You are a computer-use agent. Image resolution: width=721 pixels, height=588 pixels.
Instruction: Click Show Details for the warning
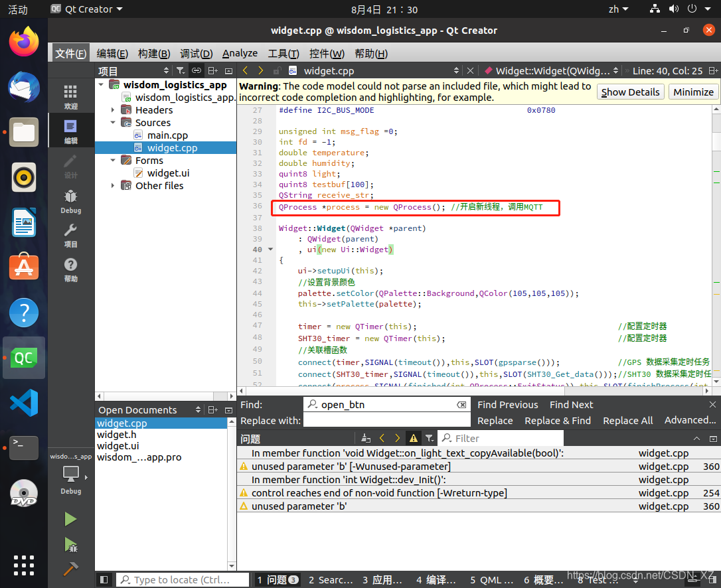630,92
